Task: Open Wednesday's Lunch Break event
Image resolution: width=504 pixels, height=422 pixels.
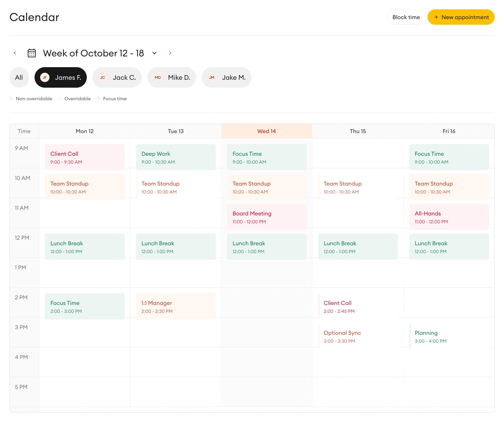Action: tap(267, 247)
